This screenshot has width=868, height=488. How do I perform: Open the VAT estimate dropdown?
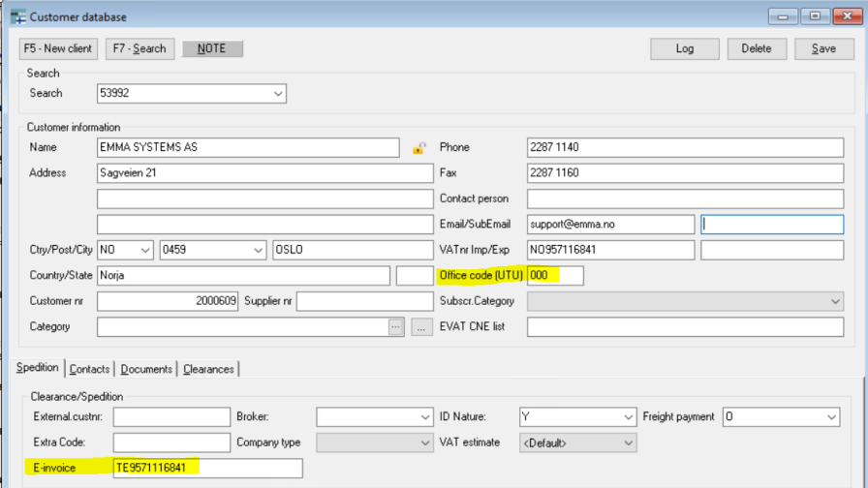click(x=627, y=442)
